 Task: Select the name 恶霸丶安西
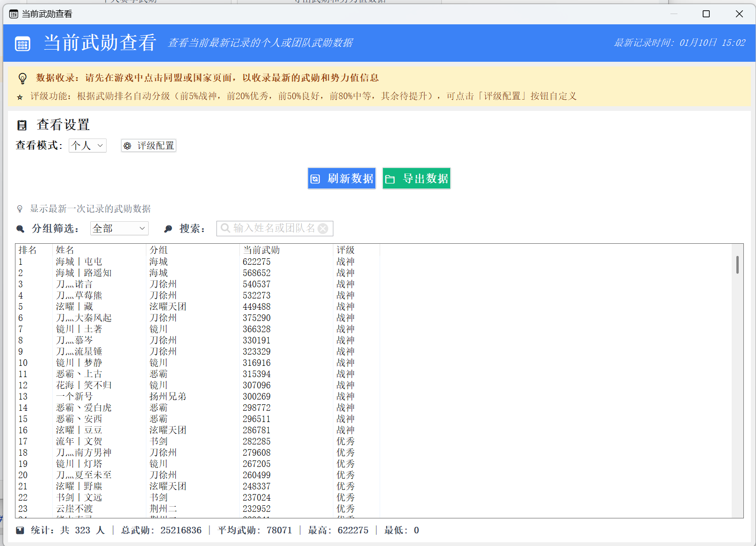pos(79,419)
